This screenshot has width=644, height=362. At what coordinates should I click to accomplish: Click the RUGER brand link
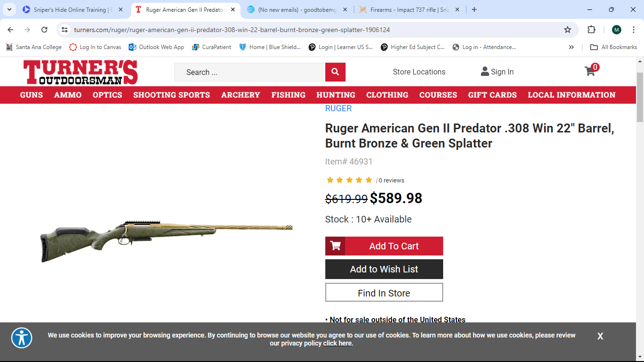(339, 108)
